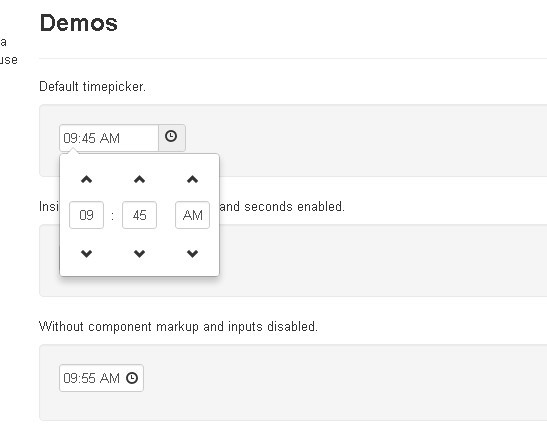Decrement the hour with down chevron
Viewport: 547px width, 444px height.
point(87,254)
